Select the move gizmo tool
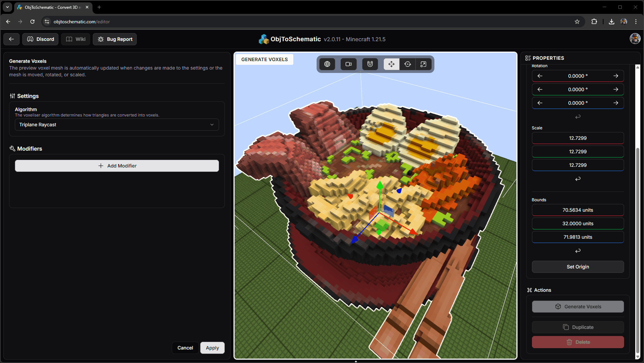Screen dimensions: 644x363 tap(392, 64)
